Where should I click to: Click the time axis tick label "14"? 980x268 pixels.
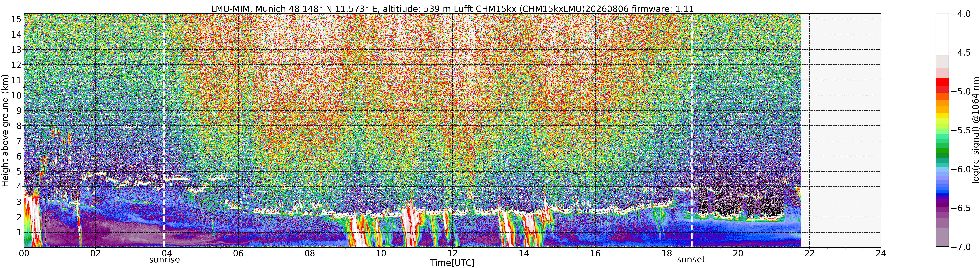pos(524,254)
